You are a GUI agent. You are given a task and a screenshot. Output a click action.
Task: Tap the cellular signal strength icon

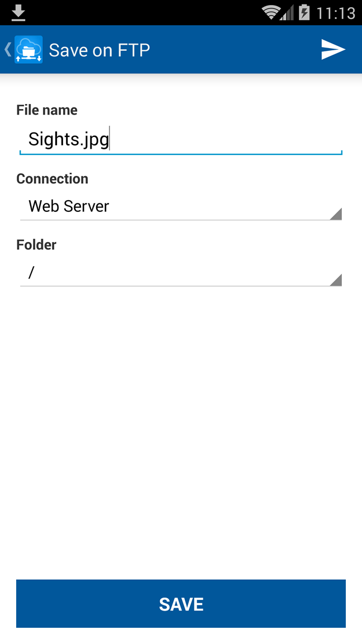[287, 13]
